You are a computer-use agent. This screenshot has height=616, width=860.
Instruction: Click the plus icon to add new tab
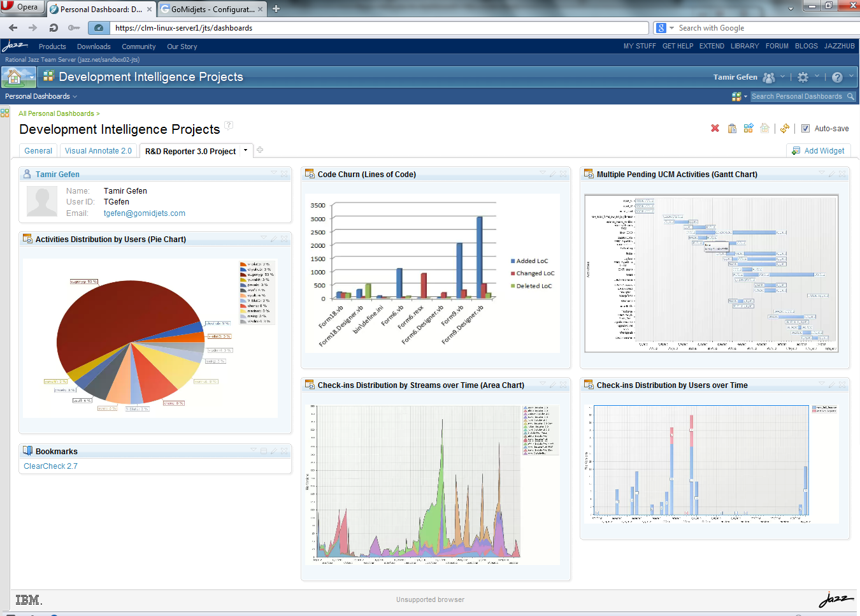tap(260, 150)
